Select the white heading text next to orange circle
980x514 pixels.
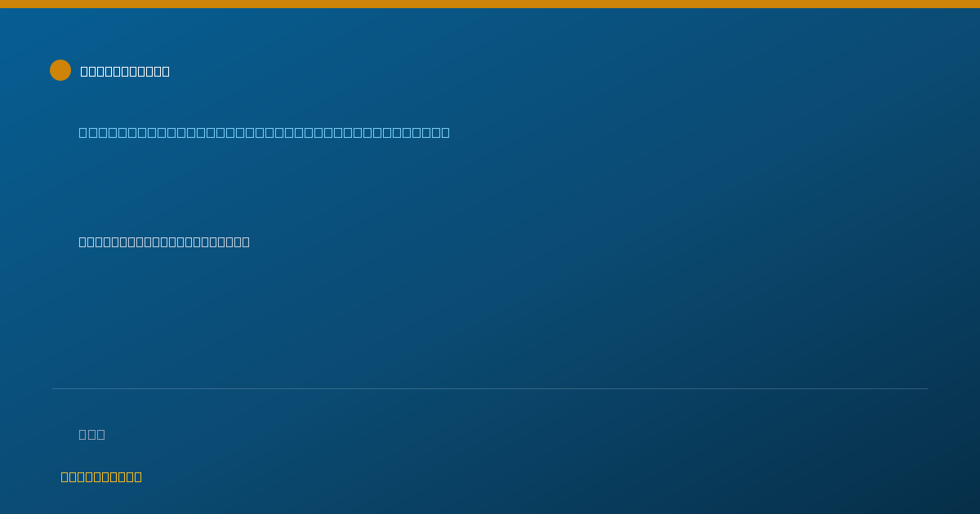pyautogui.click(x=125, y=71)
